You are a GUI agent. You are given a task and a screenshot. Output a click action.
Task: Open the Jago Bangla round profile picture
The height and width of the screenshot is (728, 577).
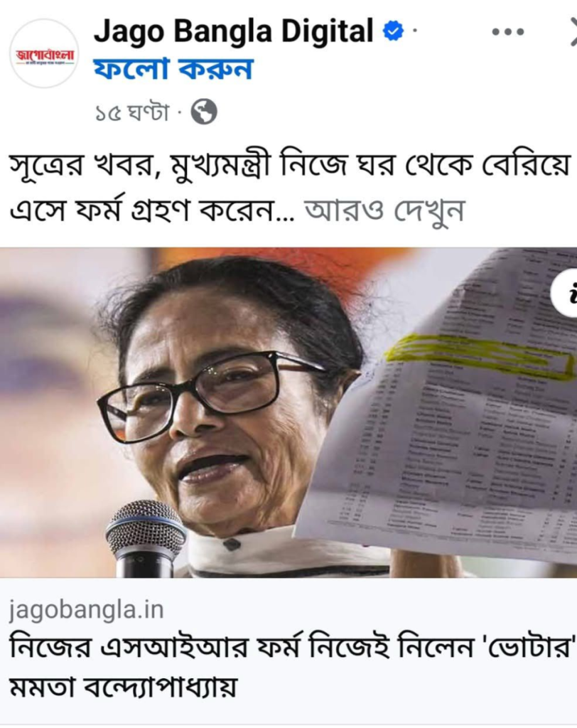45,53
